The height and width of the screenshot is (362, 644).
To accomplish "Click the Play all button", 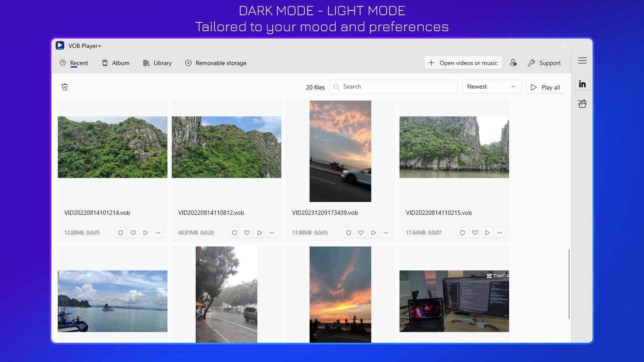I will [x=545, y=87].
